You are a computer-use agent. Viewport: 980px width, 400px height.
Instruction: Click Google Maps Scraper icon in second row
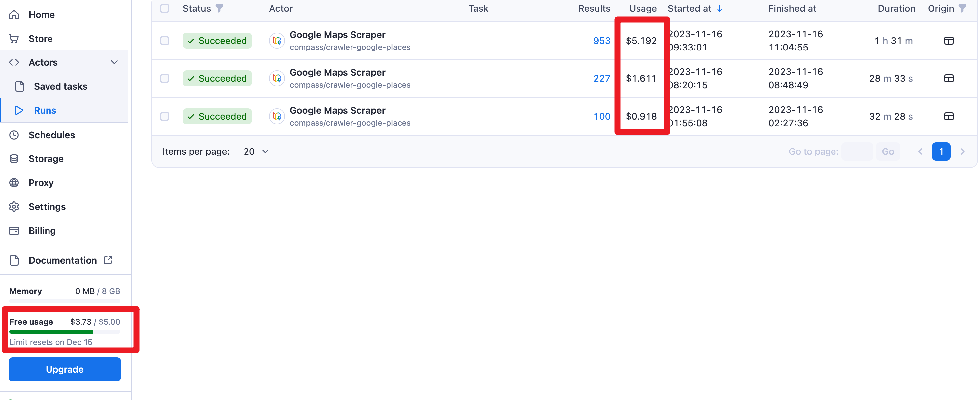coord(277,78)
